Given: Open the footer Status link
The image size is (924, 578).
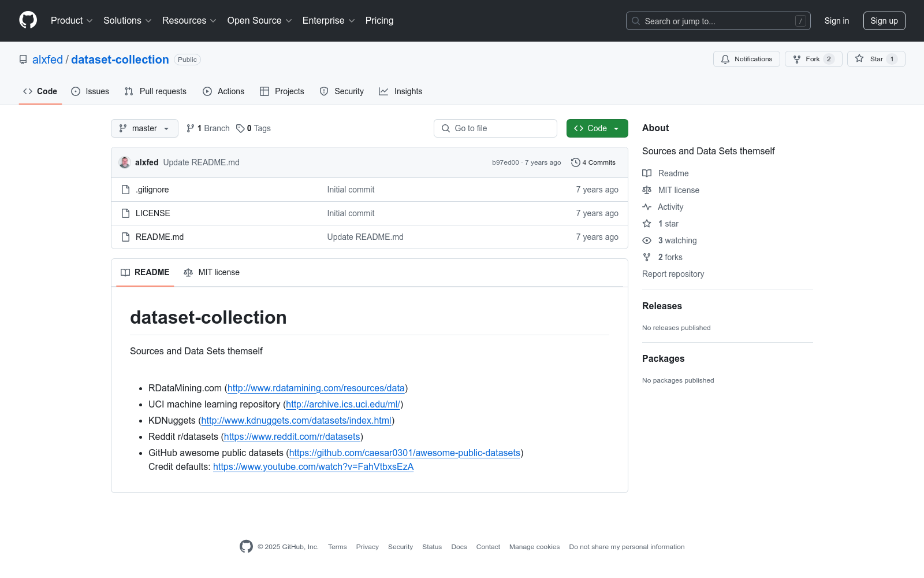Looking at the screenshot, I should 432,547.
